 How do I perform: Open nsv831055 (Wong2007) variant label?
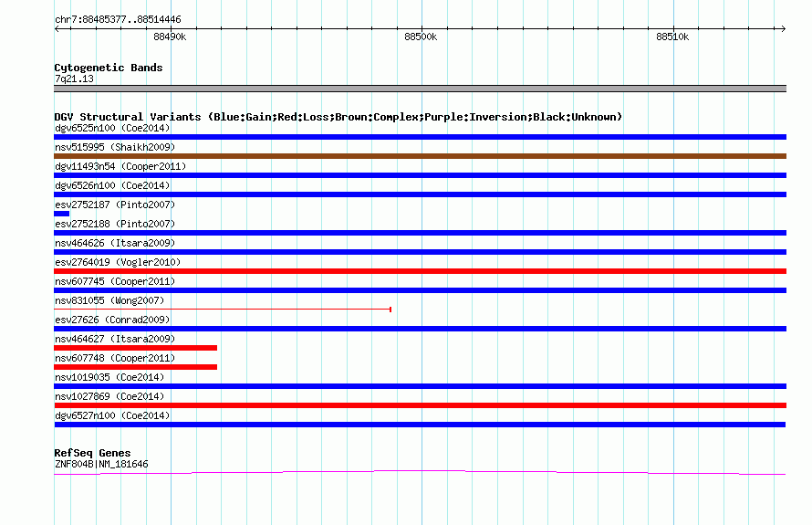point(109,300)
